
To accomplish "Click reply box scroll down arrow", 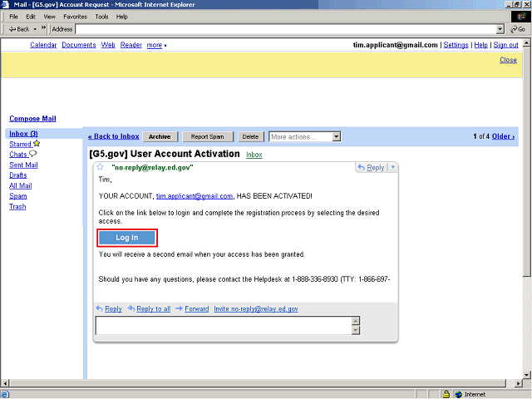I will tap(356, 330).
